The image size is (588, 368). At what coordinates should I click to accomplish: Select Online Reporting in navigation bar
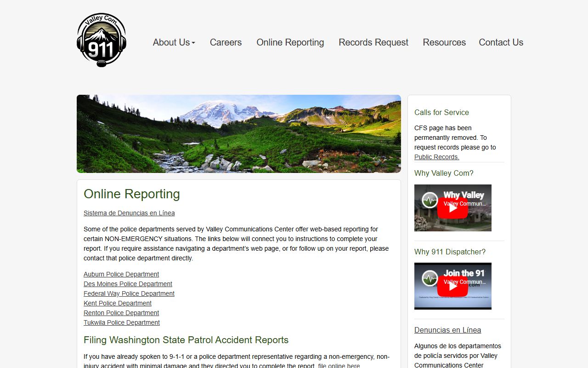(x=290, y=42)
